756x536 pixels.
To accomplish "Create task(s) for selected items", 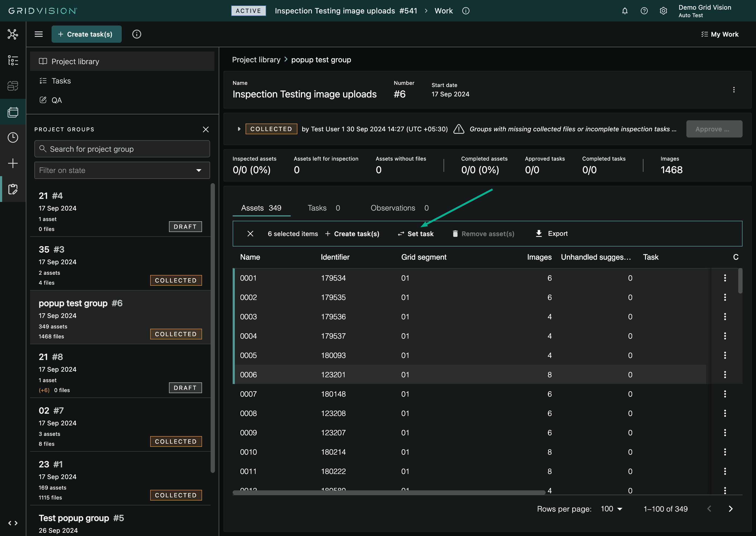I will 352,234.
